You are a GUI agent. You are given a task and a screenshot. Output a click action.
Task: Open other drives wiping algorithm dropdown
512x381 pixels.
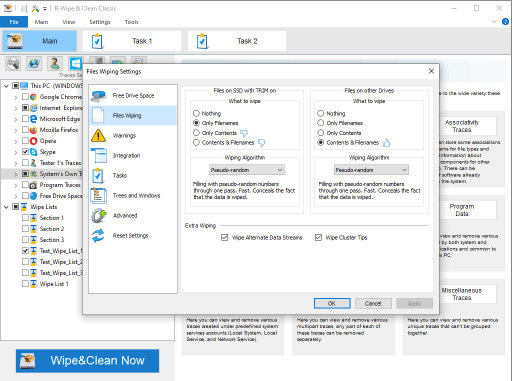click(371, 170)
